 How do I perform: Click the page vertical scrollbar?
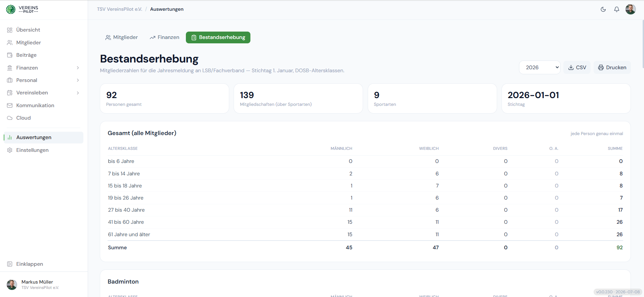643,44
